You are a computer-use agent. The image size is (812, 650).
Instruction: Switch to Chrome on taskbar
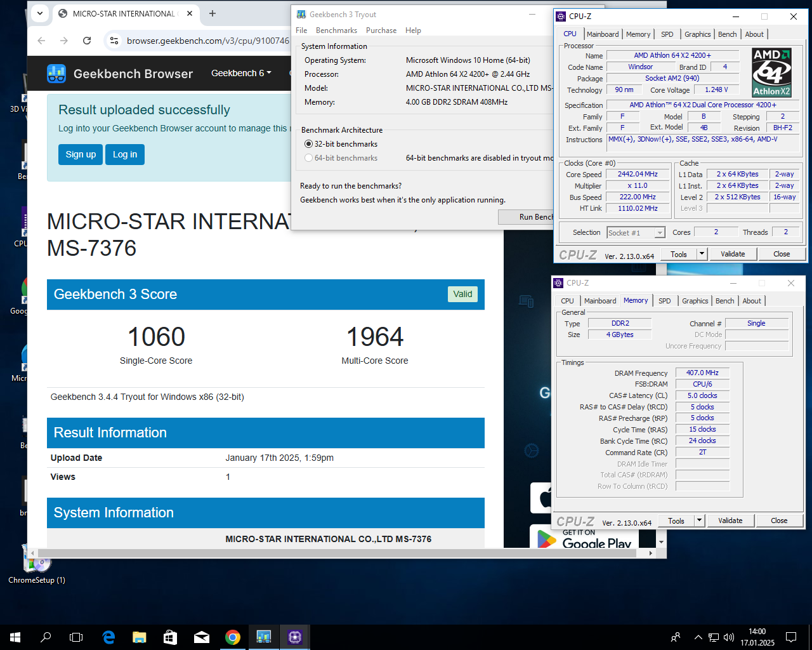coord(233,637)
